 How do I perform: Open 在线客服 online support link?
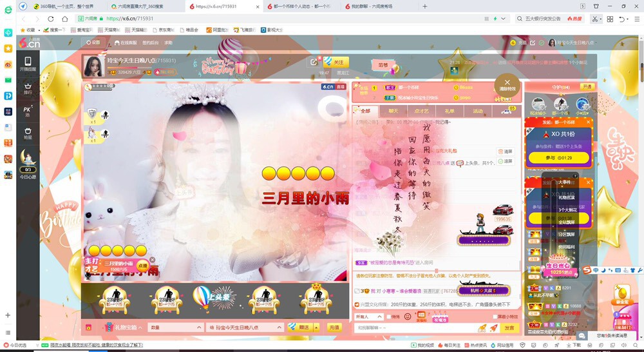[x=126, y=43]
